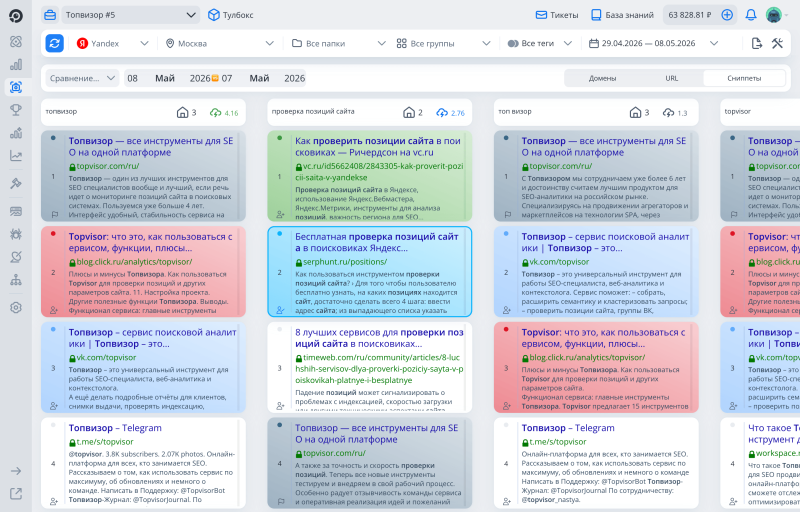Open the notifications bell
This screenshot has width=800, height=512.
click(x=751, y=15)
